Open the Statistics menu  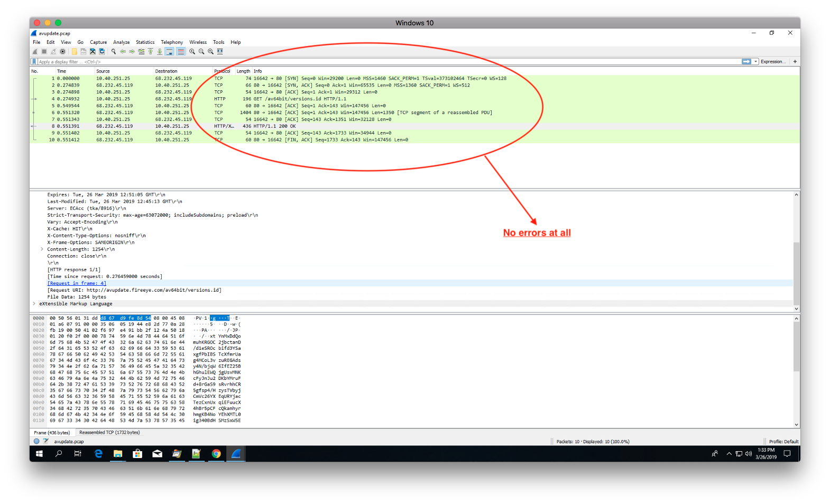click(x=145, y=42)
